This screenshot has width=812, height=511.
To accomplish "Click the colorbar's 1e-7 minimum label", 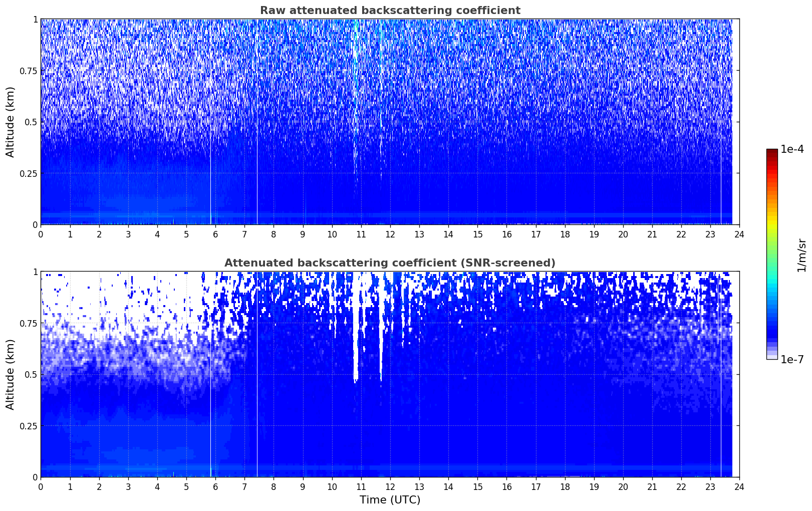I will click(x=792, y=359).
